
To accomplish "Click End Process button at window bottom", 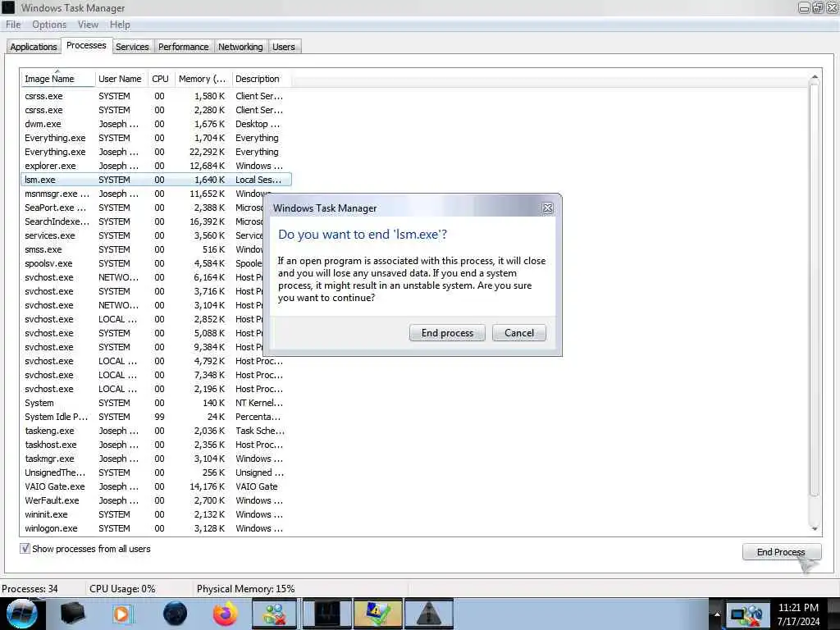I will (782, 552).
